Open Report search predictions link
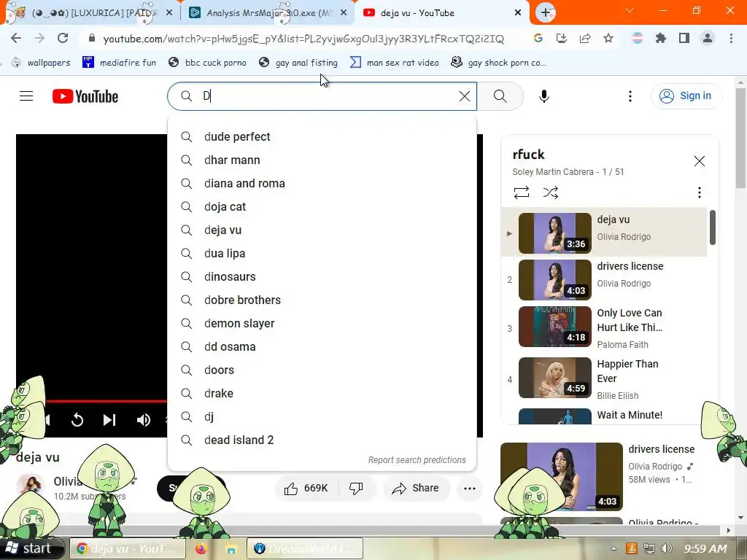Image resolution: width=747 pixels, height=560 pixels. click(x=417, y=460)
